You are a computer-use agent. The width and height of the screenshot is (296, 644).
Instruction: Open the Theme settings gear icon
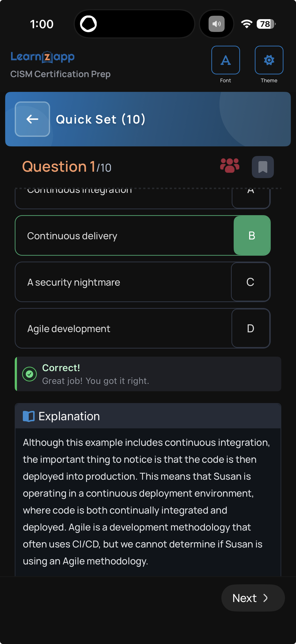coord(269,60)
